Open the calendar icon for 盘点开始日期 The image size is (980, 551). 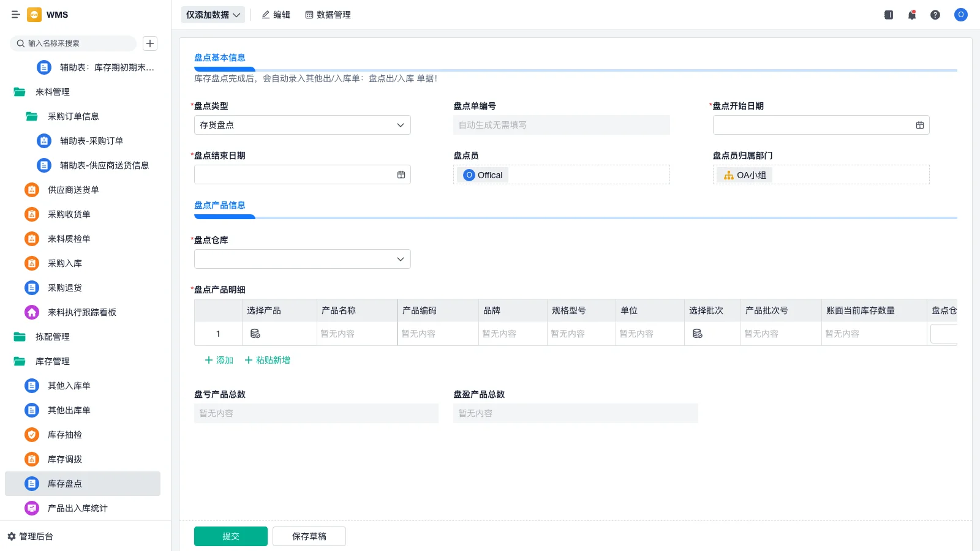pos(920,125)
